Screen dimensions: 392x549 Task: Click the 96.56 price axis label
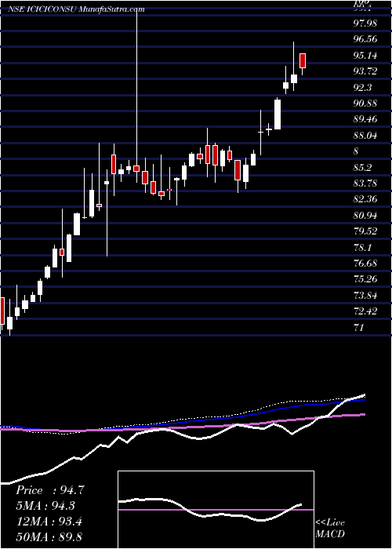pyautogui.click(x=365, y=39)
